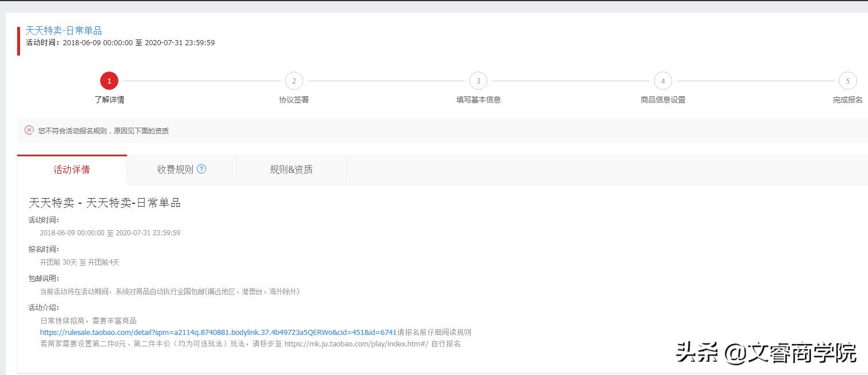Click the 天天特卖 - 天天特卖-日常单品 detail heading
The width and height of the screenshot is (868, 375).
point(104,203)
